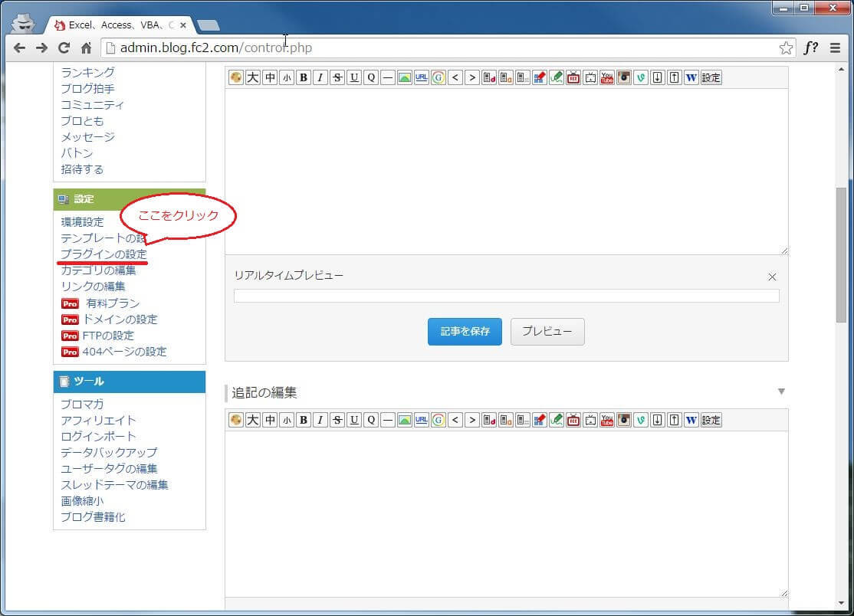Open the プラグインの設定 link
Viewport: 854px width, 616px height.
(103, 254)
